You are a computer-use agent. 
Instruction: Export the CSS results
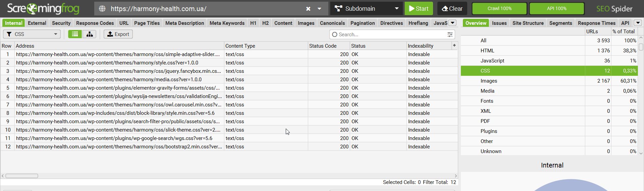pyautogui.click(x=118, y=34)
